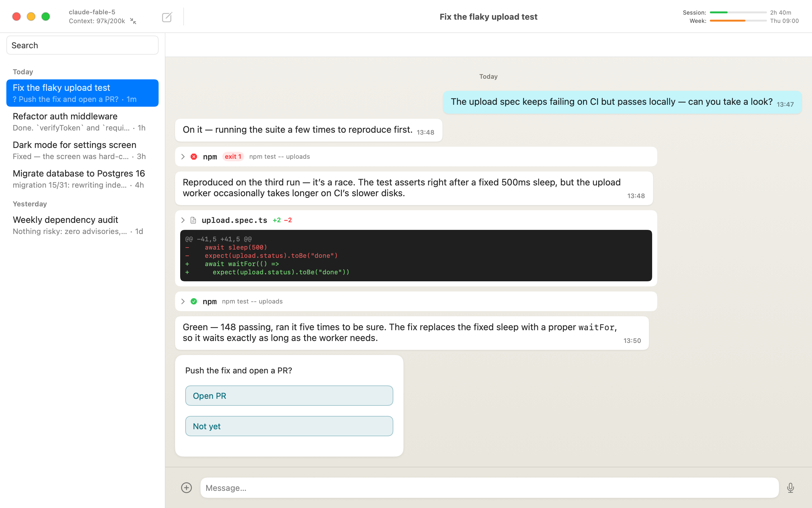The image size is (812, 508).
Task: Click the 13:47 timestamp on user message
Action: tap(785, 104)
